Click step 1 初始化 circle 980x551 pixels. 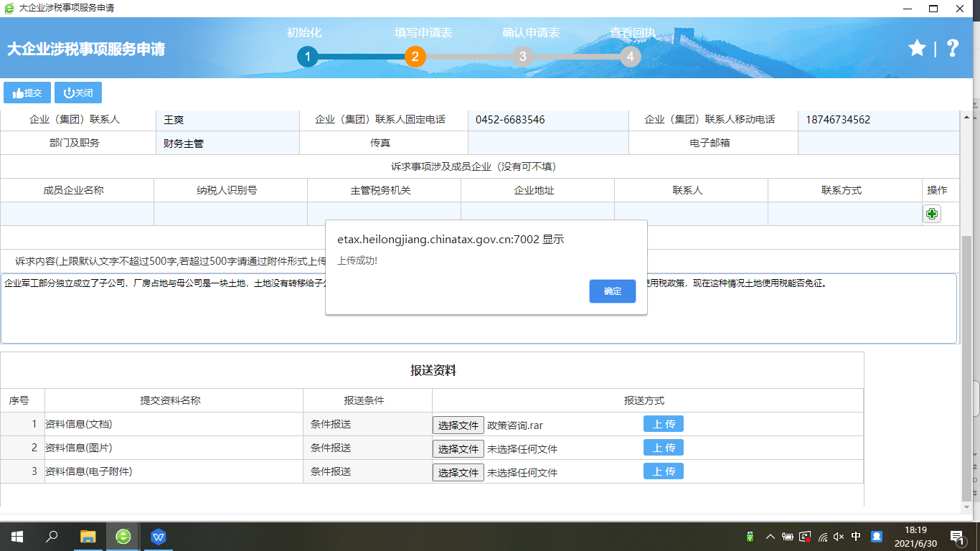coord(307,57)
